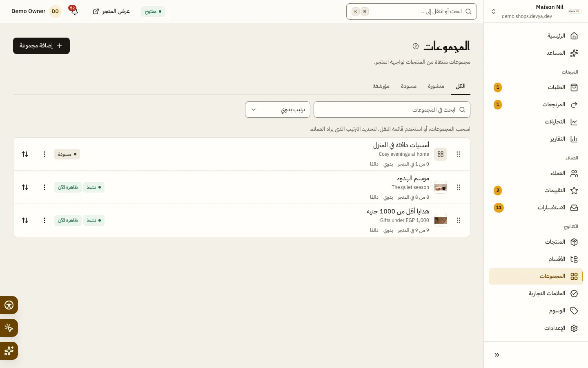The image size is (588, 368).
Task: Open the accessibility widget button
Action: 9,305
